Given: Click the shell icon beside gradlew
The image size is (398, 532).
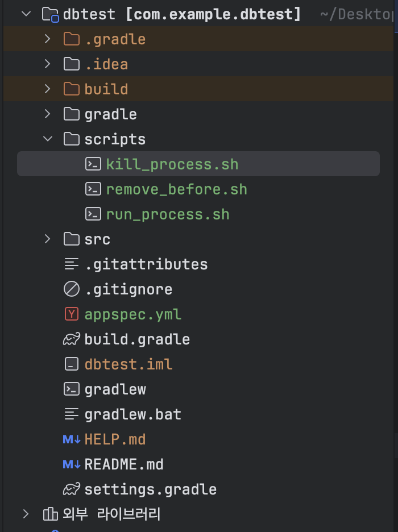Looking at the screenshot, I should click(x=72, y=389).
